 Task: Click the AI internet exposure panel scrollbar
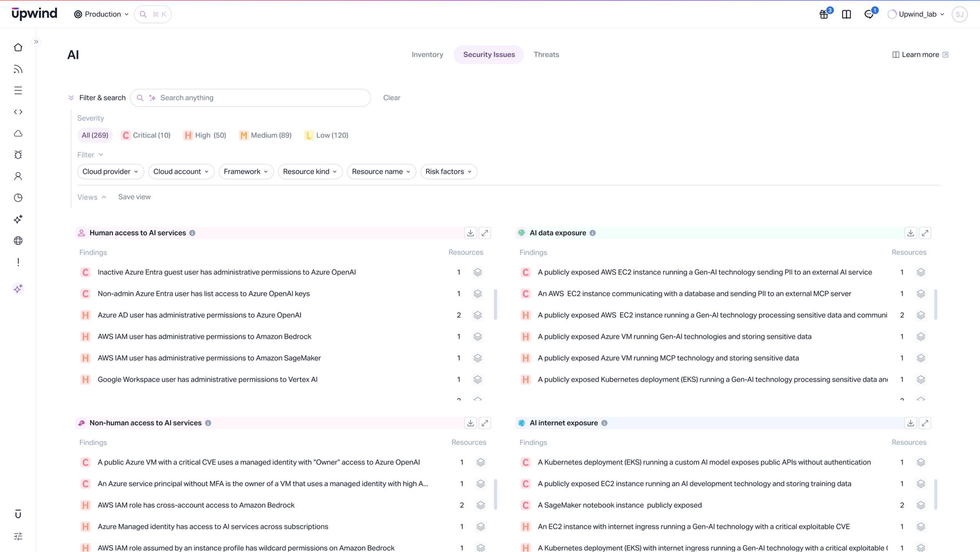pyautogui.click(x=936, y=494)
